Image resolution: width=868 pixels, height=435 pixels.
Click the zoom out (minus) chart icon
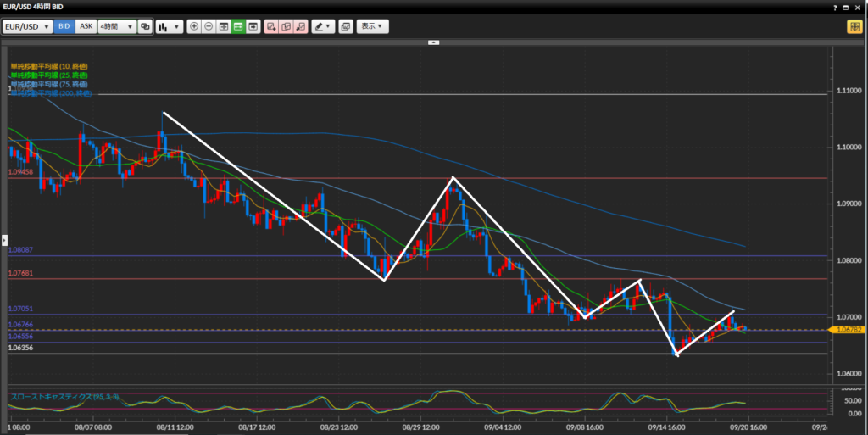point(209,26)
